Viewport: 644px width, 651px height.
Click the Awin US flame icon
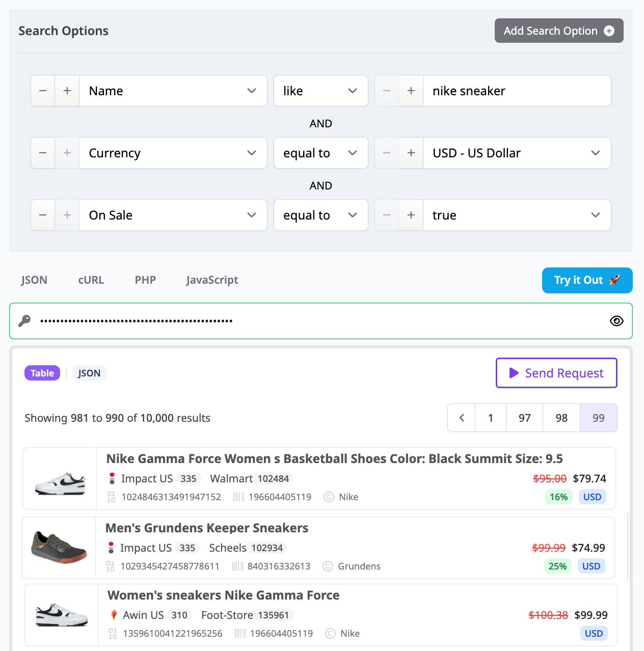point(114,615)
